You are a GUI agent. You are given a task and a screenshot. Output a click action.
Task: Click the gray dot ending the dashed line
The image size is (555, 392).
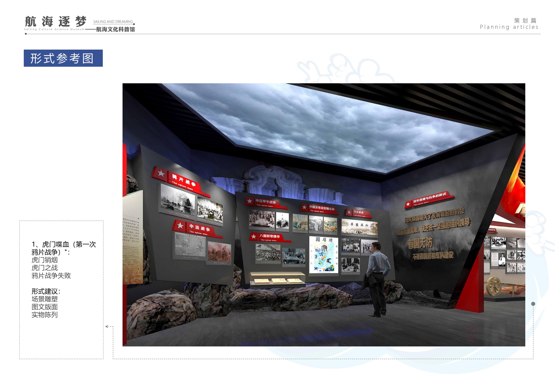point(533,304)
